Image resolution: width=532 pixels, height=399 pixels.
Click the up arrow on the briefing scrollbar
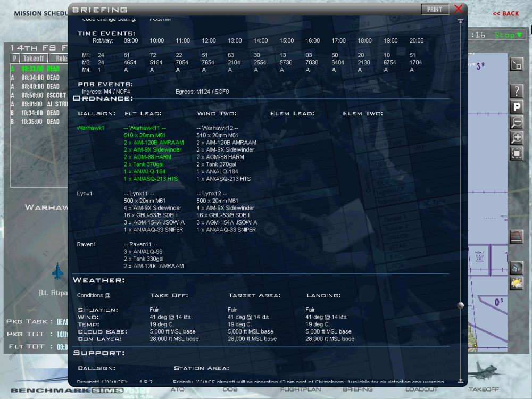point(460,21)
